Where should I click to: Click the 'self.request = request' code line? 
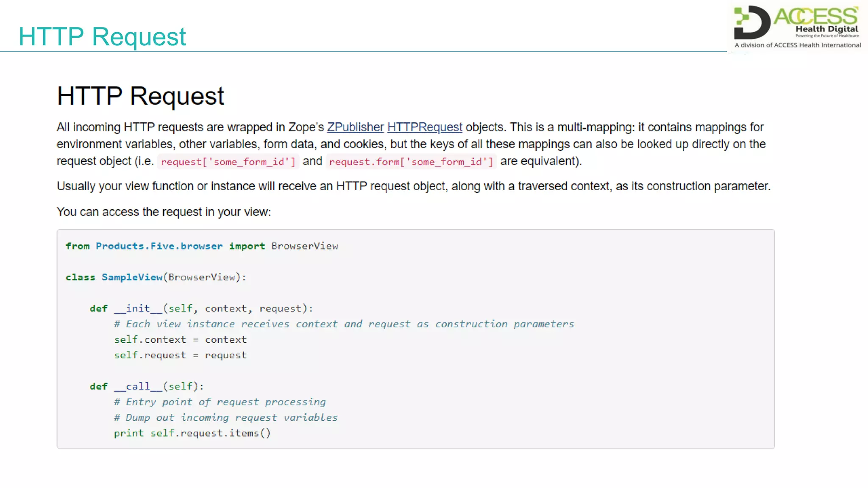(180, 355)
